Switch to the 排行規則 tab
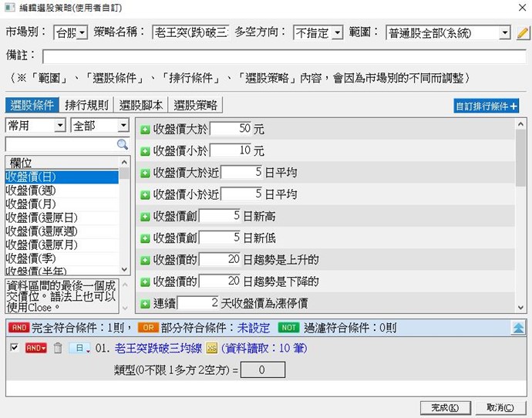This screenshot has width=532, height=418. pyautogui.click(x=87, y=105)
